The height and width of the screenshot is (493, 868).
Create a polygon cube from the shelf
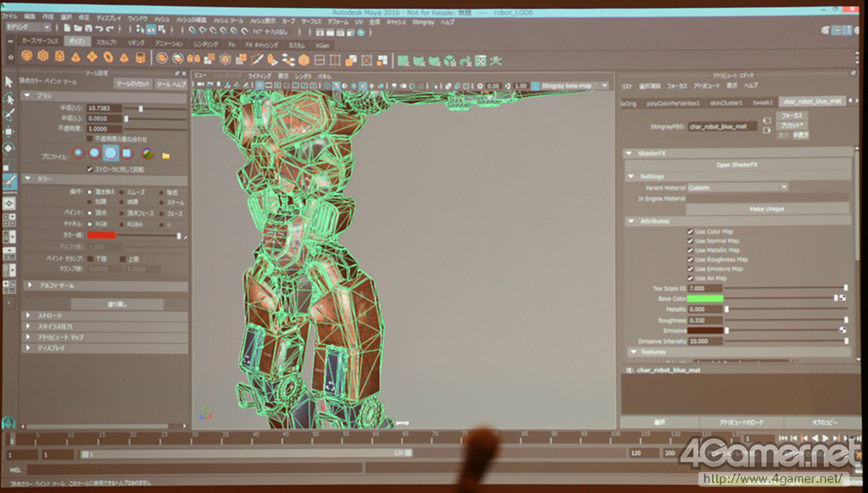pos(43,57)
